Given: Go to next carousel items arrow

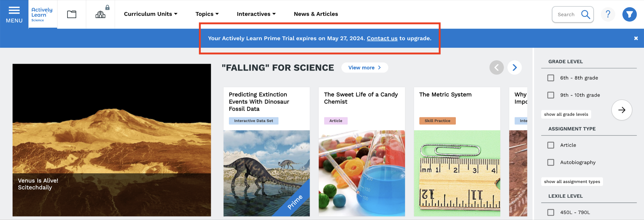Looking at the screenshot, I should pos(515,68).
